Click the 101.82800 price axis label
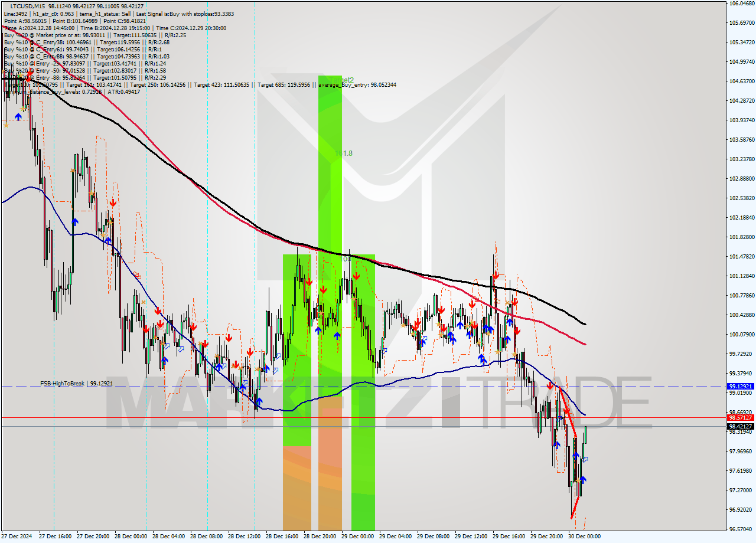The image size is (756, 543). 741,237
